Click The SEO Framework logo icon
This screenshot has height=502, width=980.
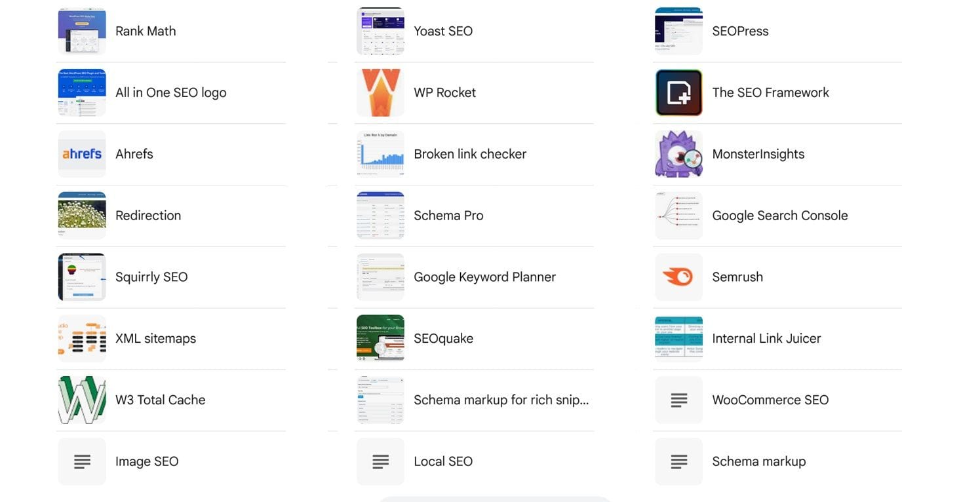pyautogui.click(x=678, y=92)
